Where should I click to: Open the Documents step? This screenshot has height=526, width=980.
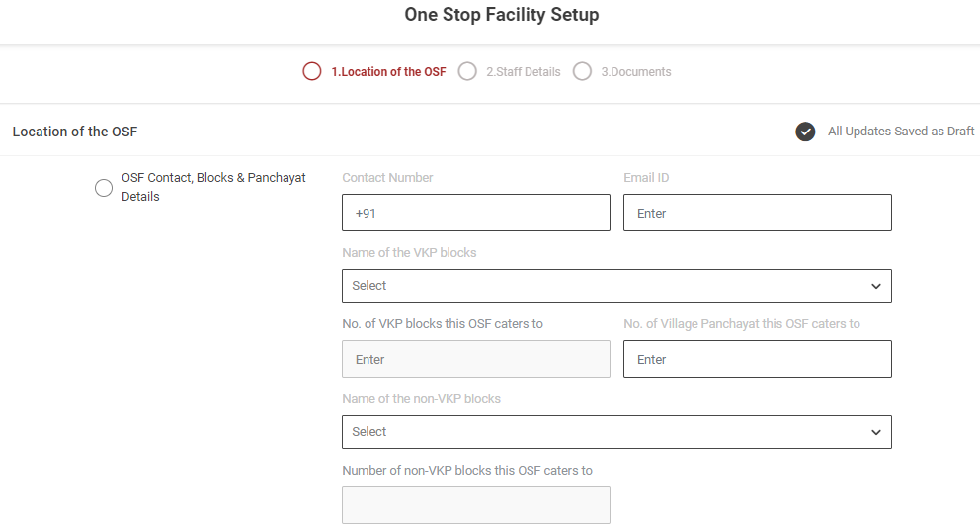tap(635, 72)
